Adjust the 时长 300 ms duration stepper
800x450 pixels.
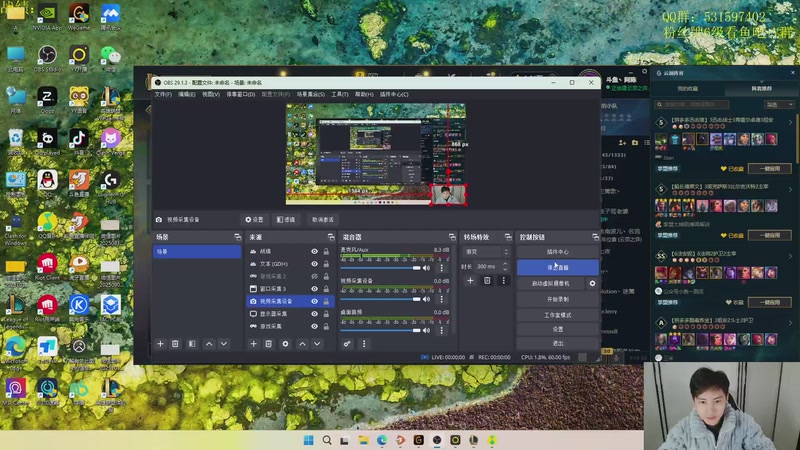(x=505, y=266)
